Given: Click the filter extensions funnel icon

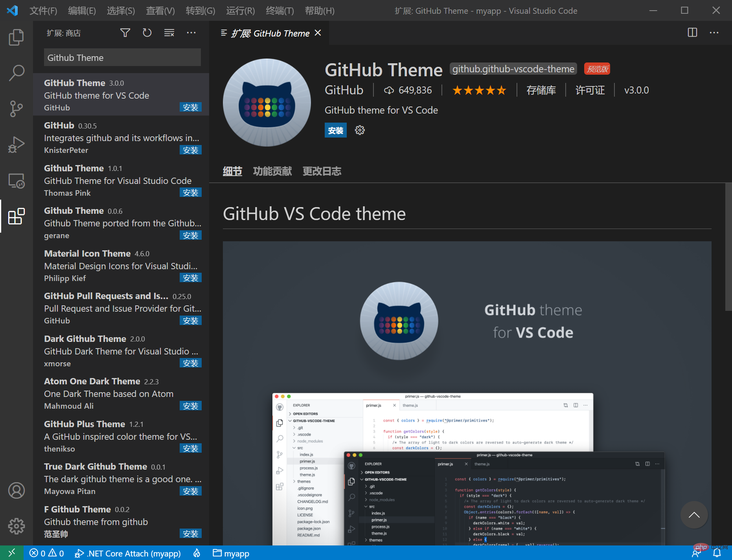Looking at the screenshot, I should (x=125, y=33).
